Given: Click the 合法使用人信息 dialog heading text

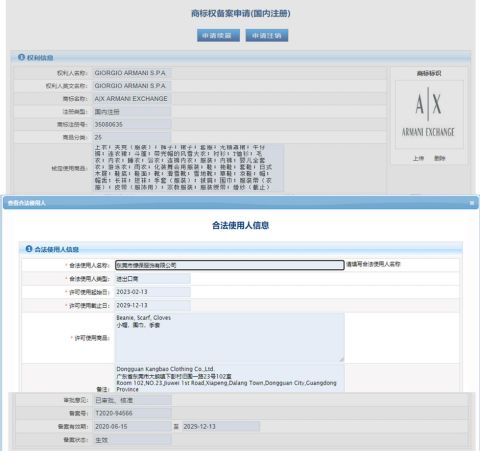Looking at the screenshot, I should [x=240, y=225].
